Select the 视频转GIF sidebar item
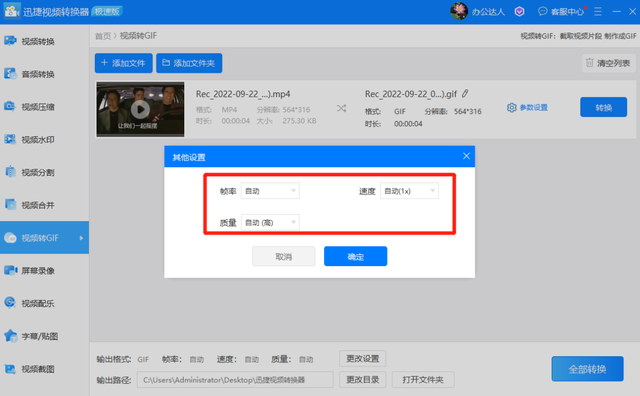The image size is (640, 396). 44,238
